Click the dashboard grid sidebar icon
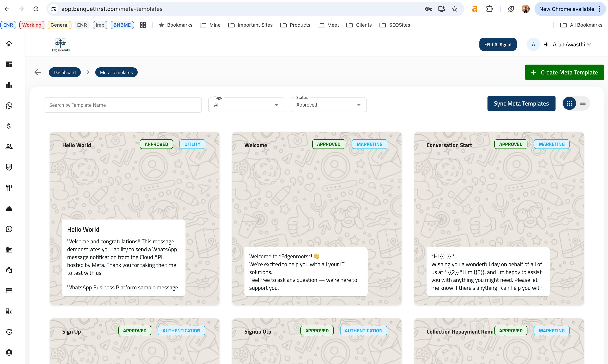This screenshot has height=364, width=608. coord(9,65)
